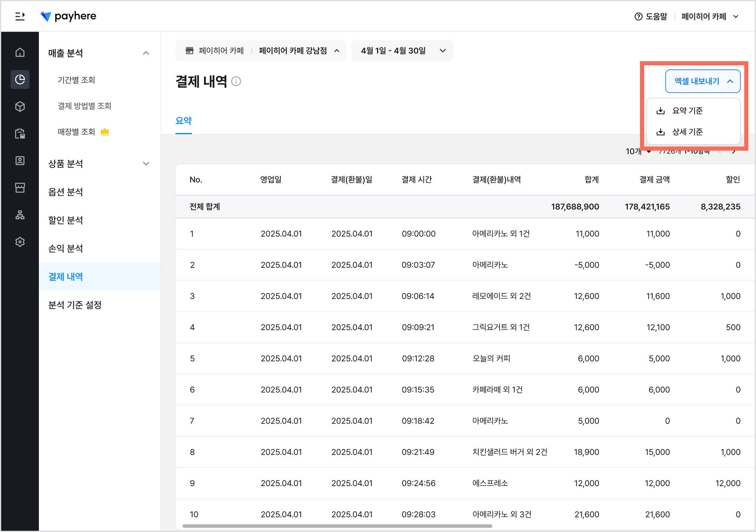Open the 10개 rows-per-page dropdown
This screenshot has width=756, height=532.
638,151
